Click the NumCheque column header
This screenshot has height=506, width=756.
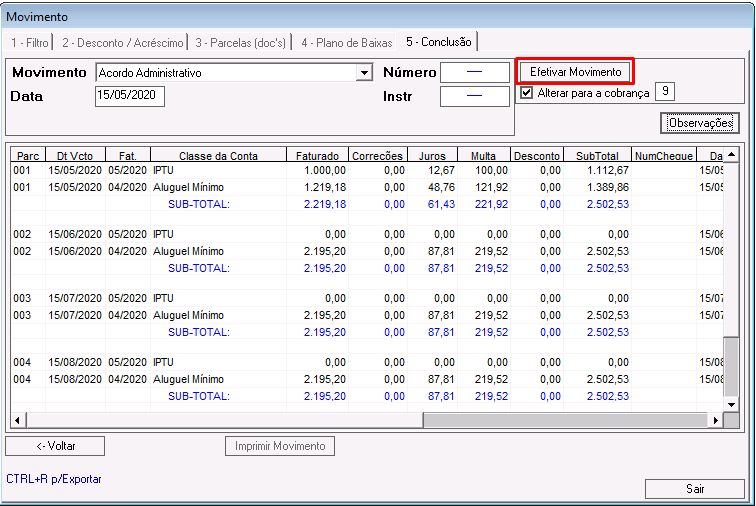click(664, 156)
